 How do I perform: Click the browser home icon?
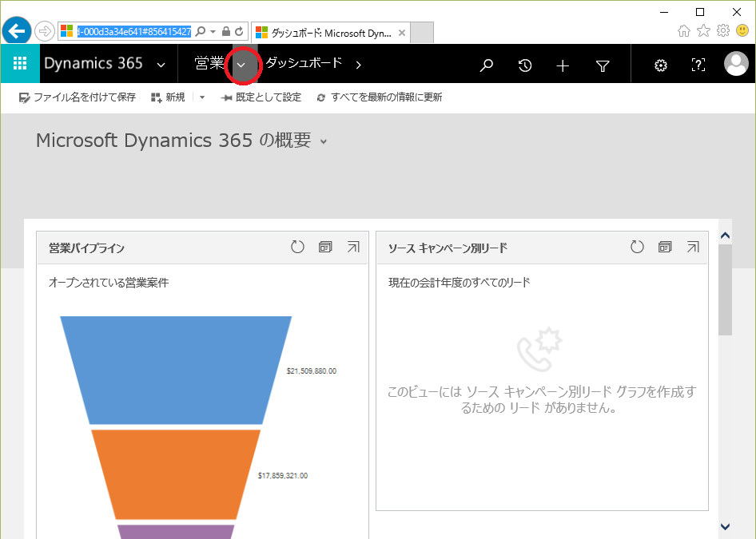coord(684,31)
